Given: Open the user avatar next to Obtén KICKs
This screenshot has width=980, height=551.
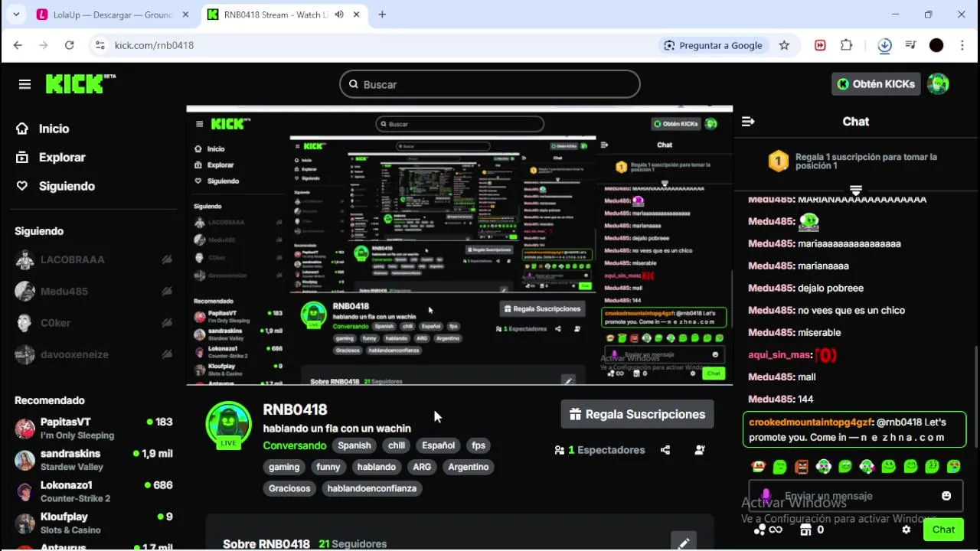Looking at the screenshot, I should (938, 84).
